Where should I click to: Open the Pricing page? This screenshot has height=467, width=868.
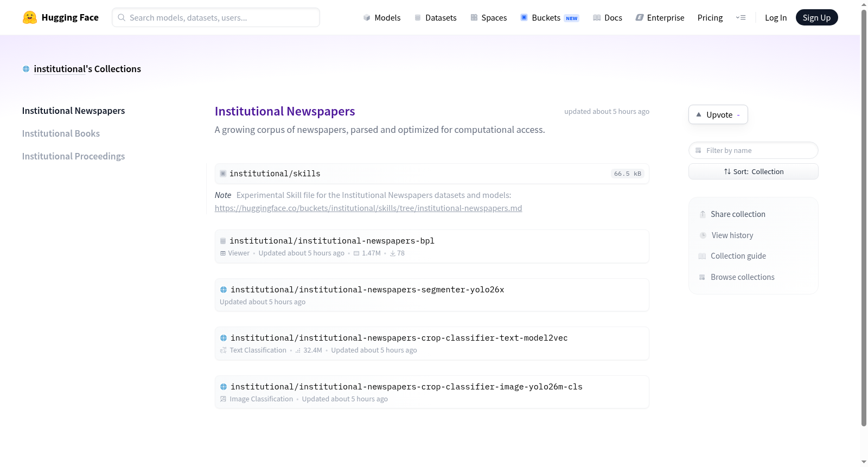(710, 17)
